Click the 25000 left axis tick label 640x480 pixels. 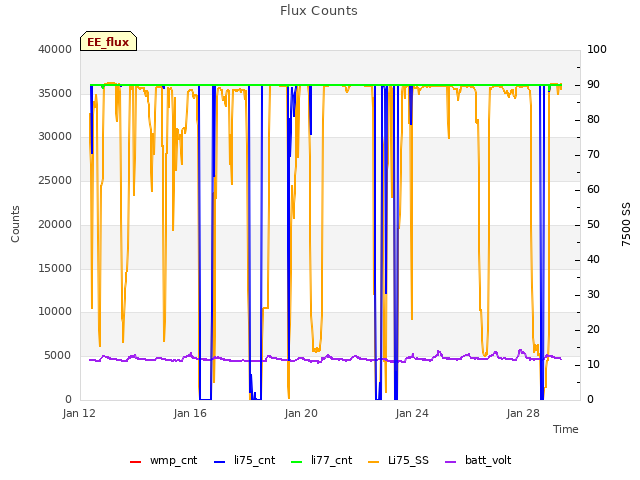55,180
